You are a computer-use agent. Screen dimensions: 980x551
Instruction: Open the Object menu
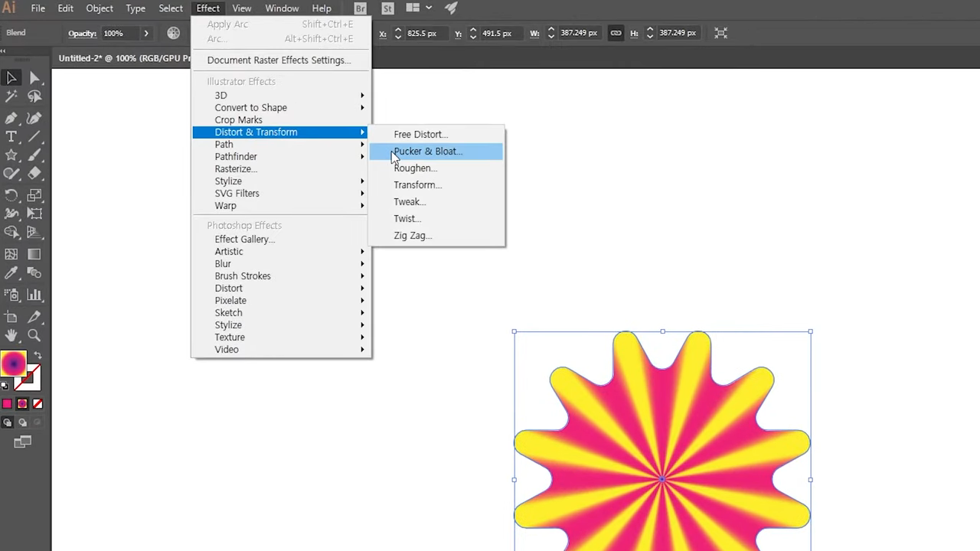pyautogui.click(x=100, y=8)
